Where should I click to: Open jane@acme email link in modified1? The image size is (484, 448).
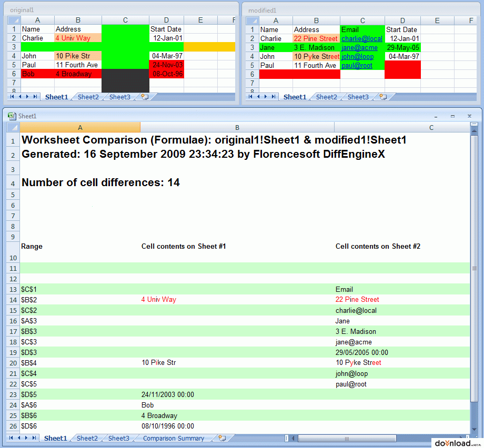pos(359,47)
